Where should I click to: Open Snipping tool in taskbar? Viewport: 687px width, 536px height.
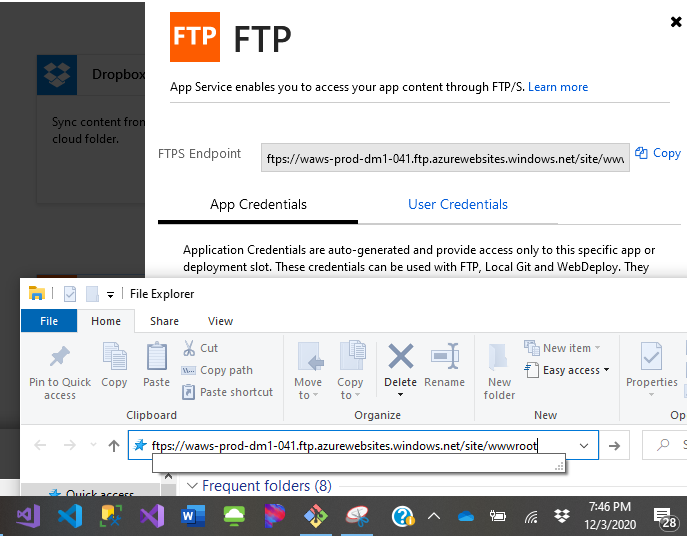click(357, 516)
